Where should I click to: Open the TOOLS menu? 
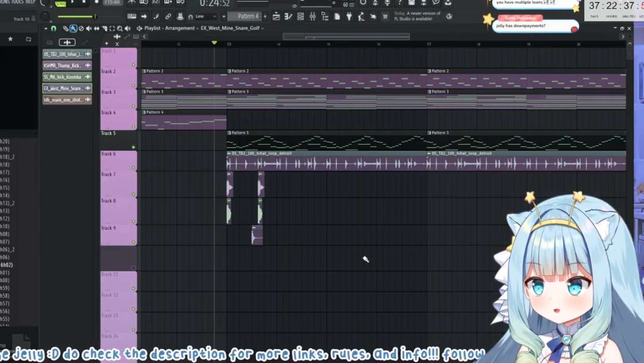coord(17,2)
